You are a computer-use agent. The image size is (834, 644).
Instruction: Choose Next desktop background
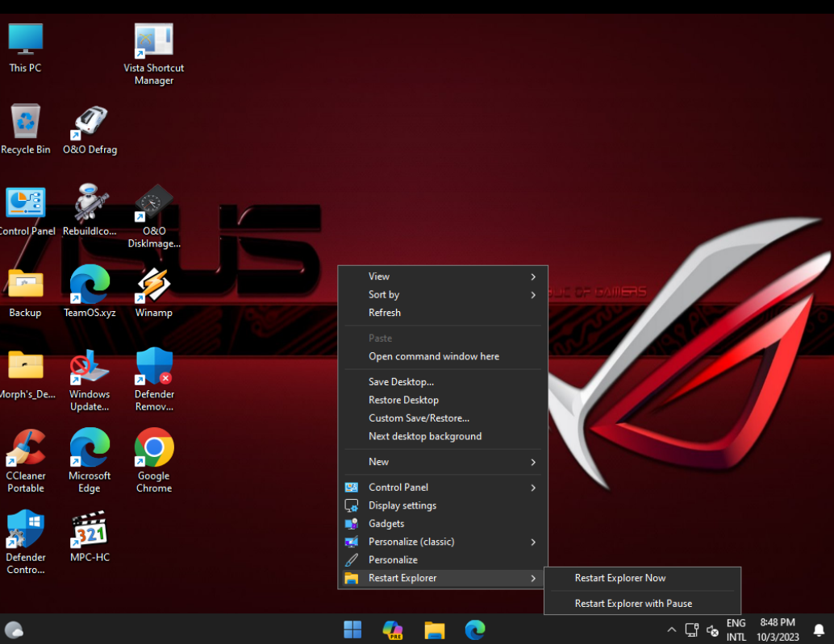tap(443, 436)
